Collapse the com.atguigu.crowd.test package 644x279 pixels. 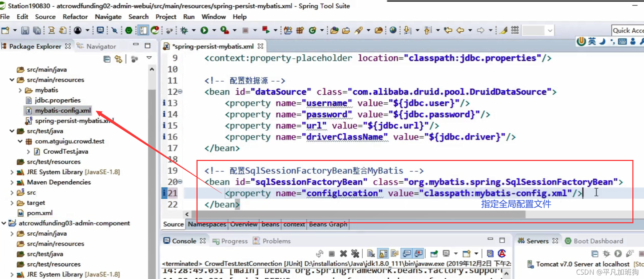click(x=20, y=141)
